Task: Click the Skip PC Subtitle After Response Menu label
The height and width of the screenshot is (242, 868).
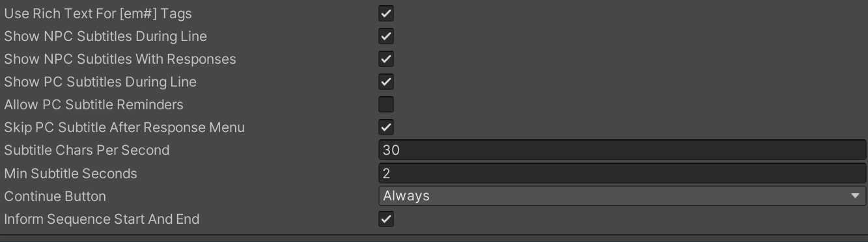Action: pyautogui.click(x=124, y=128)
